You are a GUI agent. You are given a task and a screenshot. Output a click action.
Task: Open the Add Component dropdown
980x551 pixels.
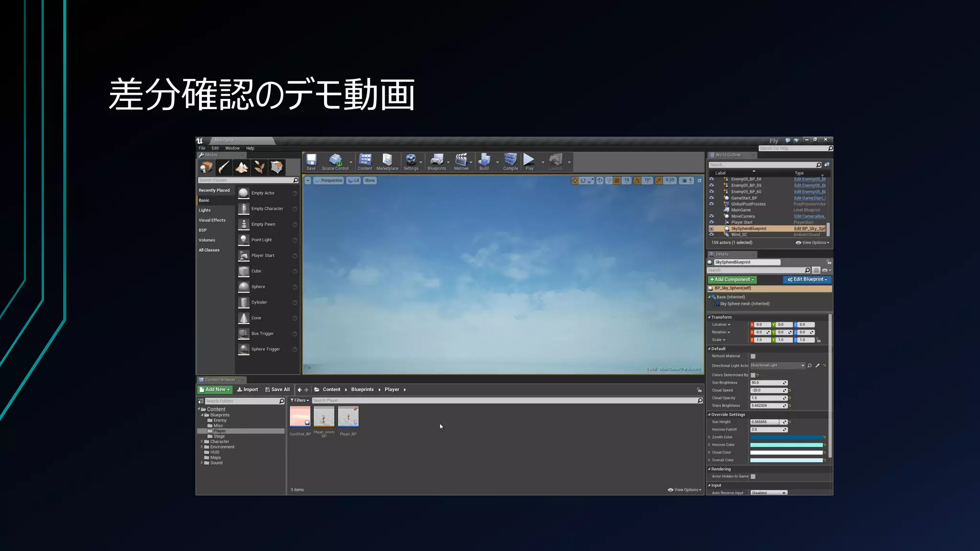pyautogui.click(x=732, y=280)
